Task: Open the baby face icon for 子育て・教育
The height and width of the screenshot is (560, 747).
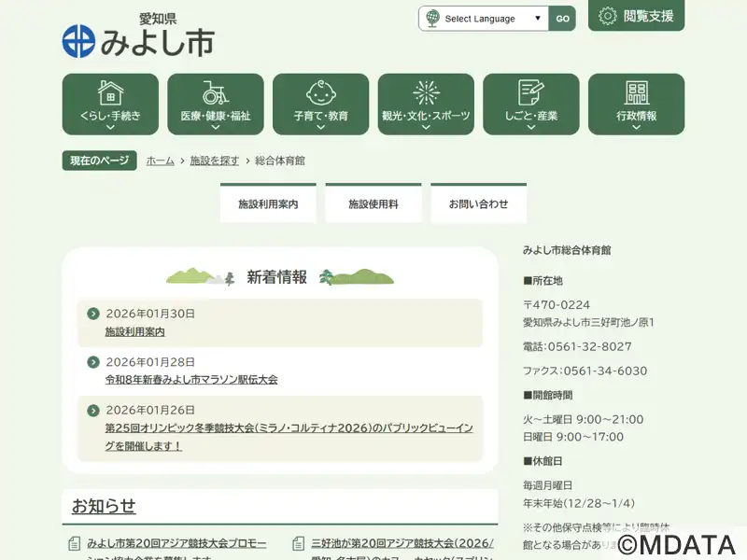Action: pos(320,92)
